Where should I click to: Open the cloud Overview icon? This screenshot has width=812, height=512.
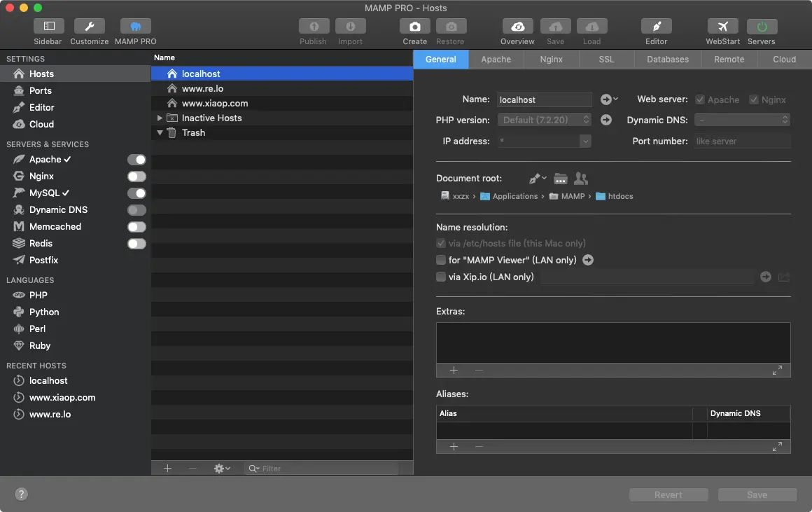pos(517,26)
